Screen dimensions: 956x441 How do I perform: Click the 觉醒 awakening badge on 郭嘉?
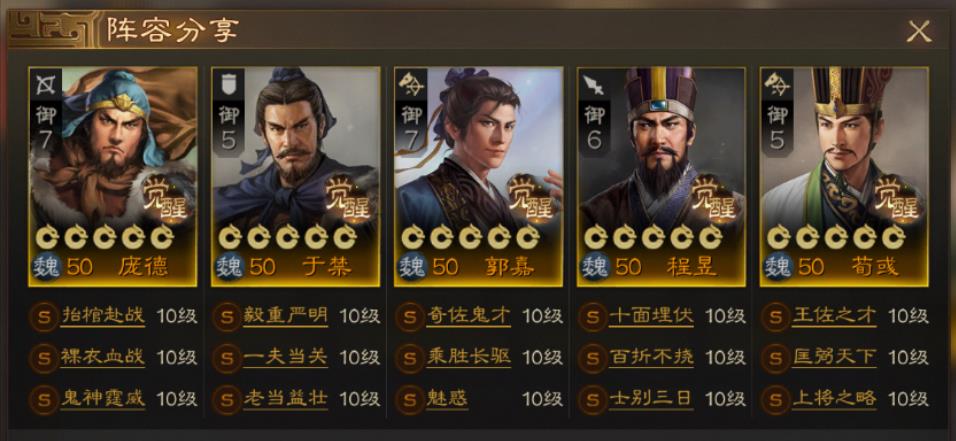531,196
